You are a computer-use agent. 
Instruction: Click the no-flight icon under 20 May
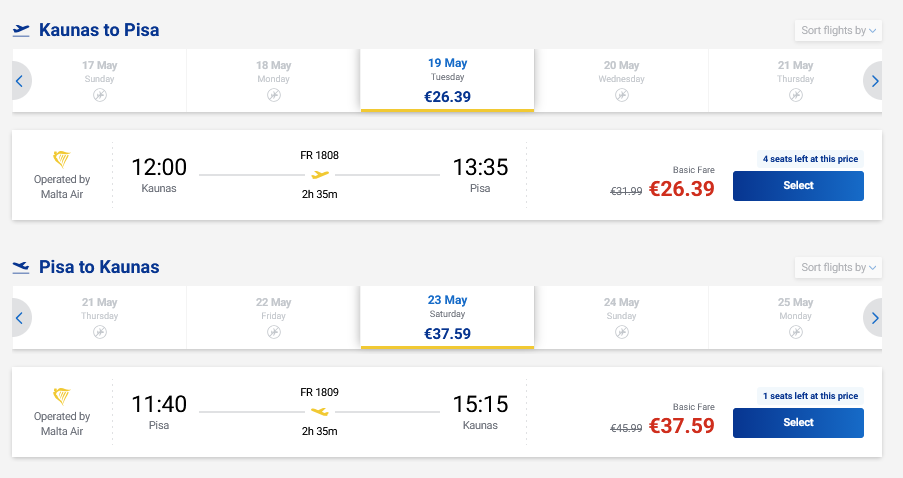[x=621, y=95]
